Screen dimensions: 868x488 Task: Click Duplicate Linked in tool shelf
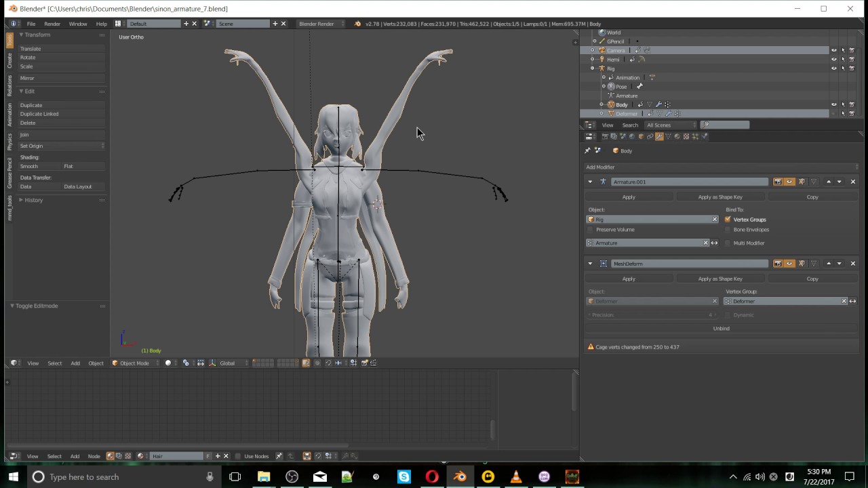(x=61, y=114)
